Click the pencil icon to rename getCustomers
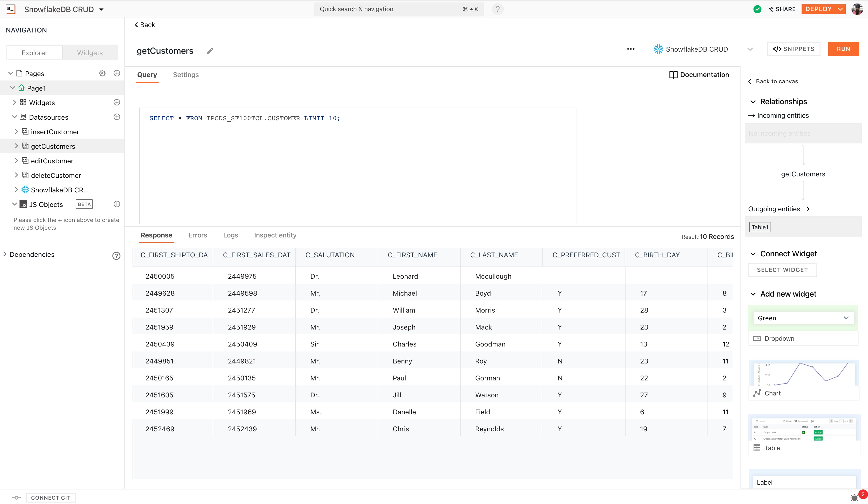The width and height of the screenshot is (868, 504). pyautogui.click(x=210, y=51)
